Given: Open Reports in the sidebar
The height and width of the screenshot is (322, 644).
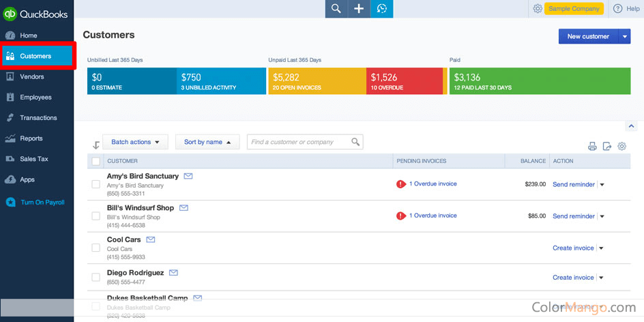Looking at the screenshot, I should point(31,138).
